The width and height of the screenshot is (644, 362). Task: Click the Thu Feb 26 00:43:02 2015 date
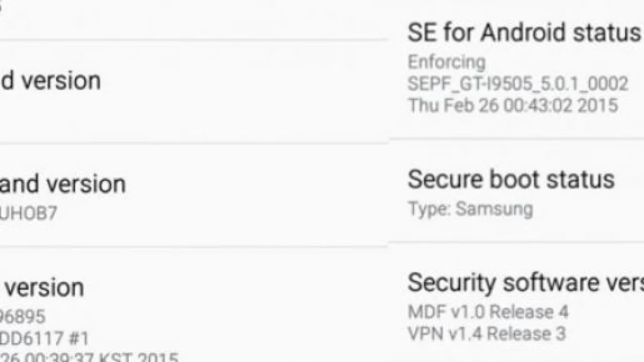pyautogui.click(x=513, y=105)
